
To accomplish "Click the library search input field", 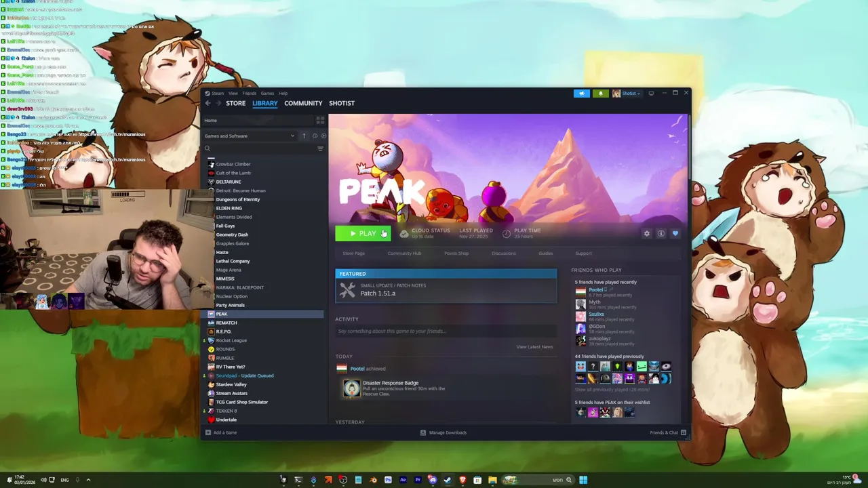I will (x=263, y=148).
